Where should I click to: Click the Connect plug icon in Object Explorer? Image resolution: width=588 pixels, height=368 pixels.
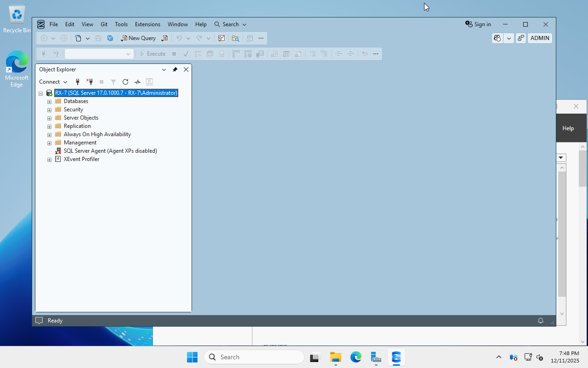(x=78, y=82)
